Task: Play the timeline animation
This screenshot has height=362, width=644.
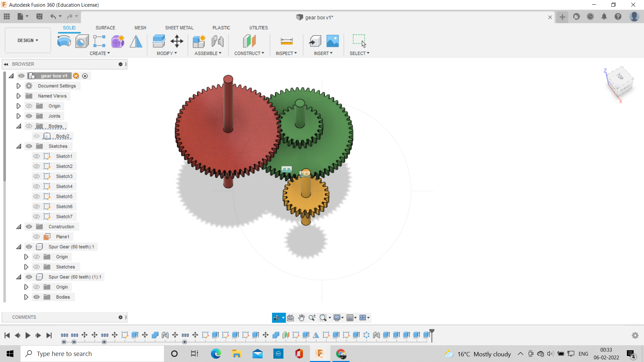Action: (28, 335)
